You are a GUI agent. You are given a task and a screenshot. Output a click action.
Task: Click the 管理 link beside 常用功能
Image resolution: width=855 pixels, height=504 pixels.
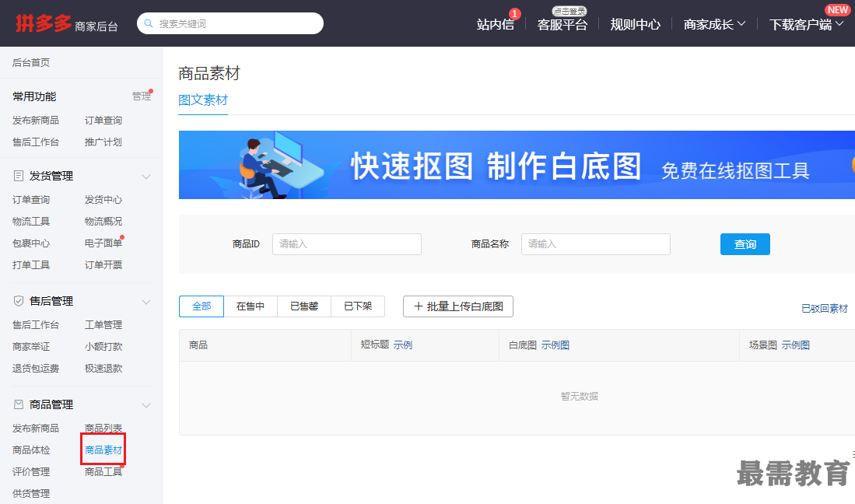(x=142, y=96)
